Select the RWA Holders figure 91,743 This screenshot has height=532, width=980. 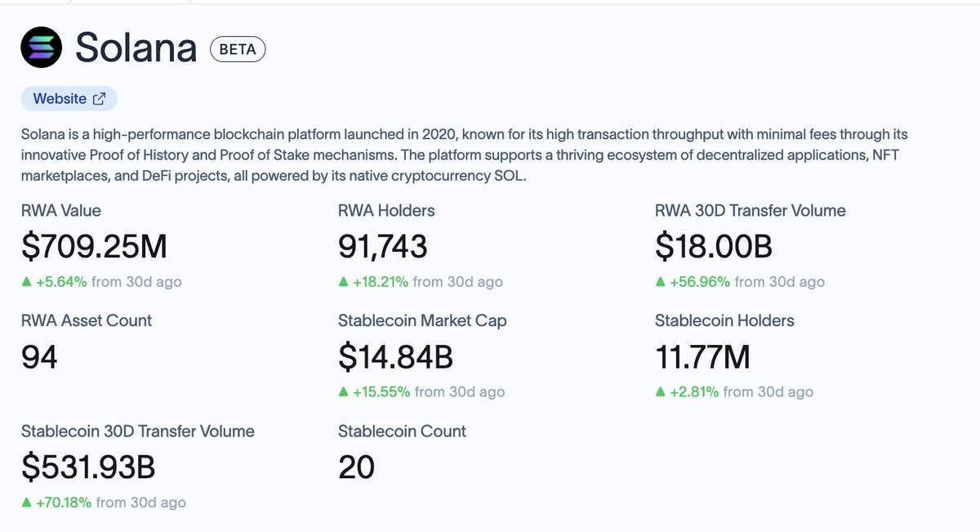(383, 247)
